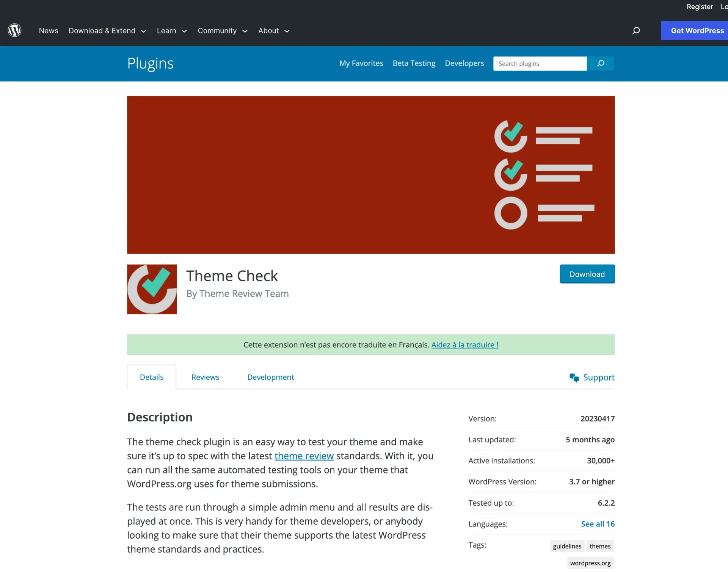Click the Download & Extend dropdown arrow

point(144,31)
